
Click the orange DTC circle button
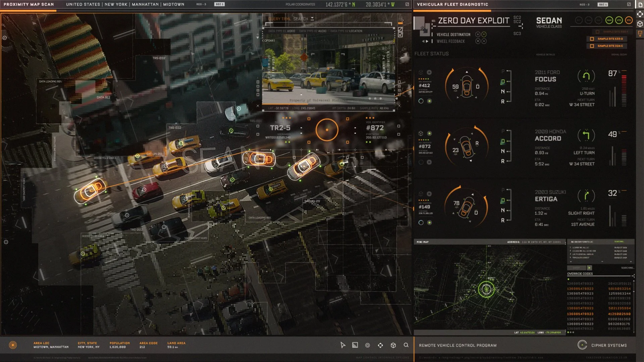tap(629, 20)
